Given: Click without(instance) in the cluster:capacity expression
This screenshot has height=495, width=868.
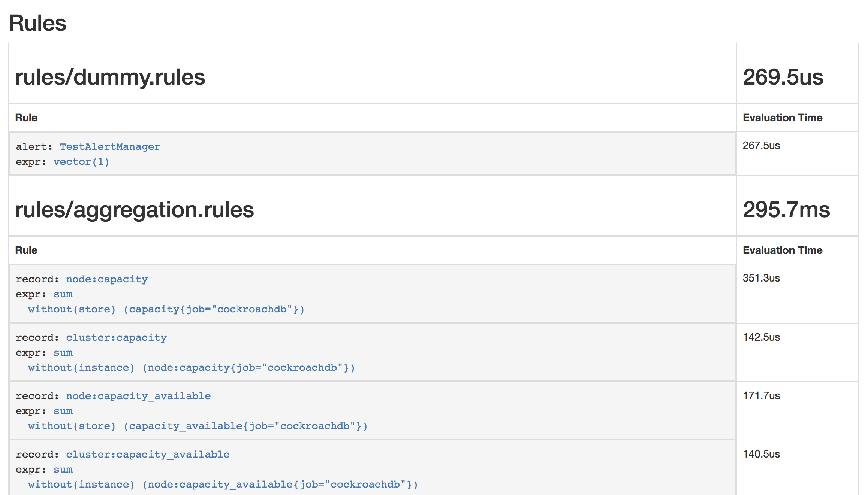Looking at the screenshot, I should 81,368.
